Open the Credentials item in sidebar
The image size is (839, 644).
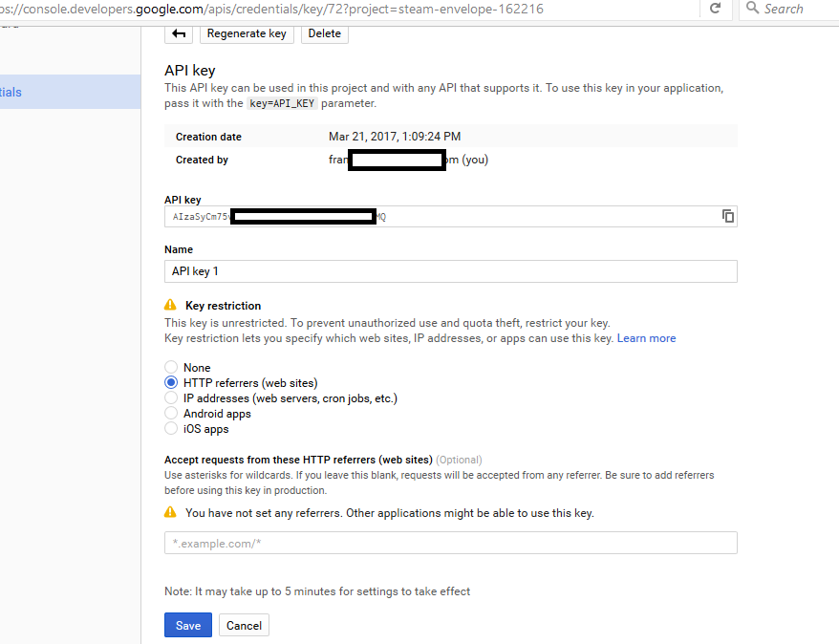(70, 92)
